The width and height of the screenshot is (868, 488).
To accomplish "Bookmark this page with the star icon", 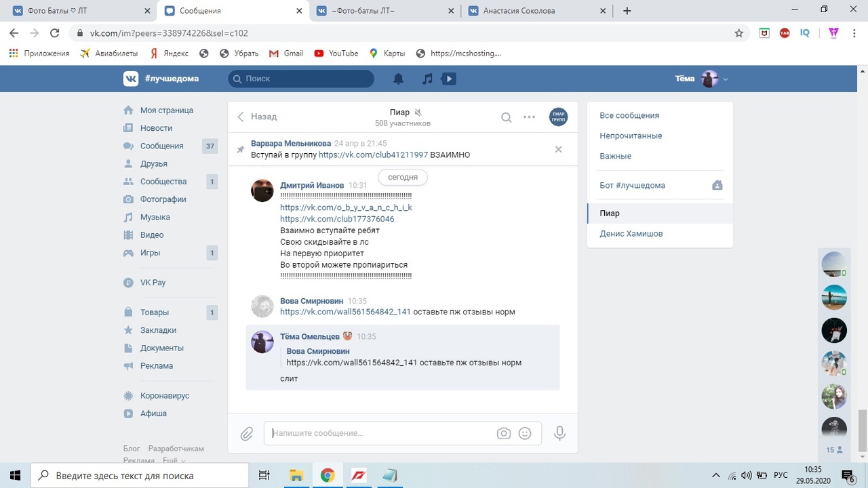I will [738, 33].
